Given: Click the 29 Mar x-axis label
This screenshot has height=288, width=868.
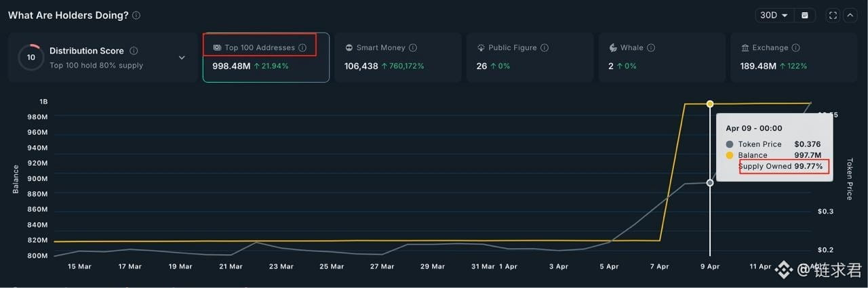Looking at the screenshot, I should tap(433, 267).
